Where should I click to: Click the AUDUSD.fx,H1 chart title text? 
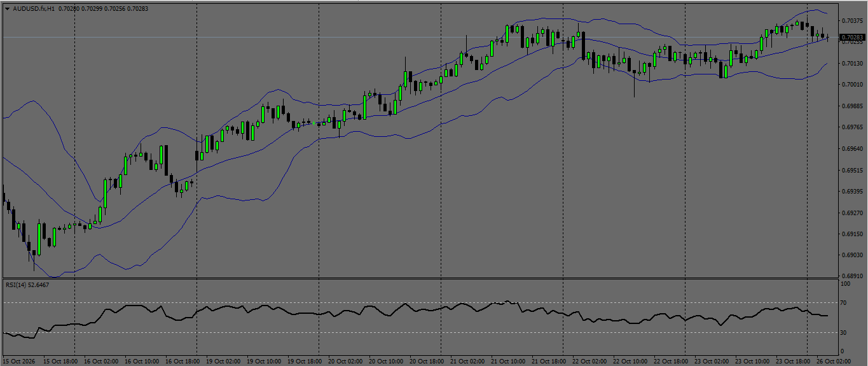pyautogui.click(x=33, y=8)
